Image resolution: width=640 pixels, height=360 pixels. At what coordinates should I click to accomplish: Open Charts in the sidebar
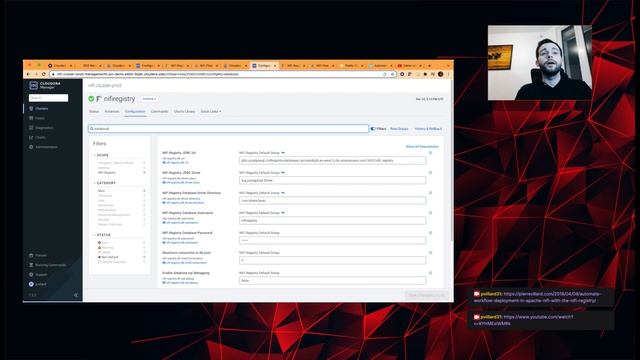(37, 138)
